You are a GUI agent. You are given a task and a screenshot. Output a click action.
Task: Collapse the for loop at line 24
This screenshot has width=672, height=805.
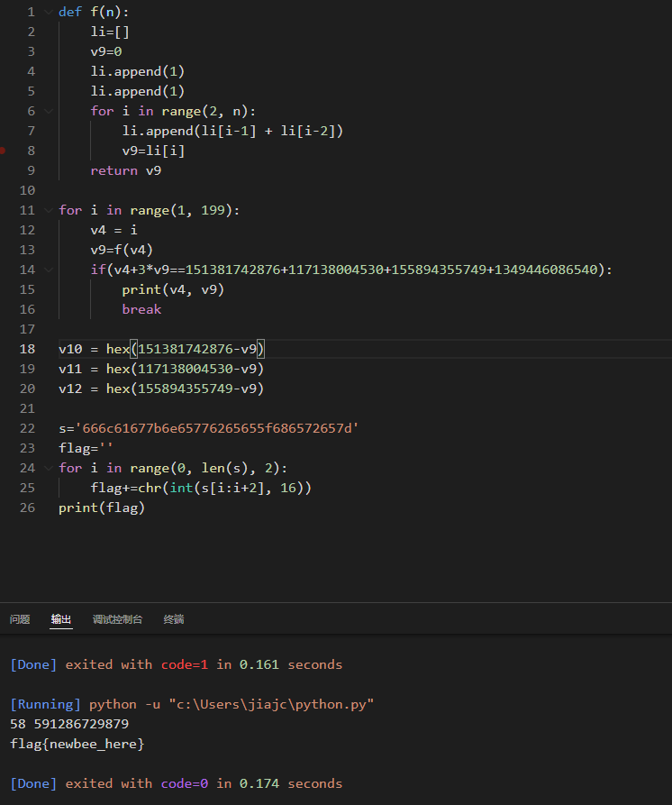48,469
